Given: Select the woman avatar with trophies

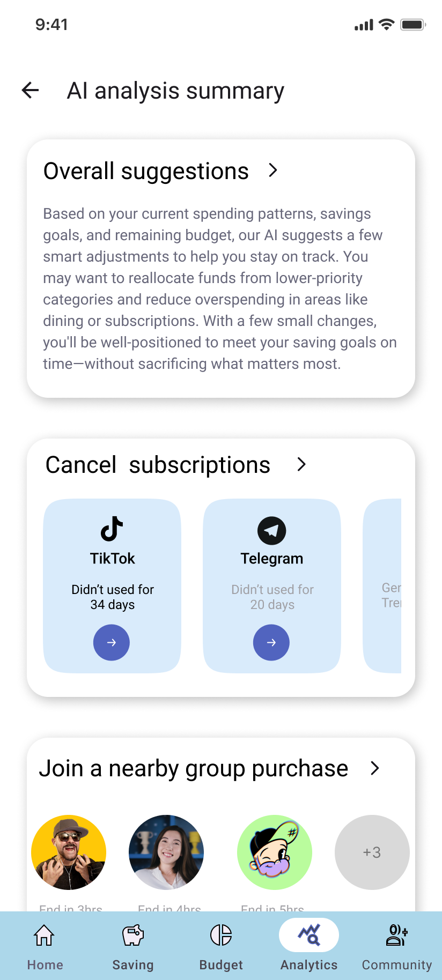Looking at the screenshot, I should coord(166,852).
